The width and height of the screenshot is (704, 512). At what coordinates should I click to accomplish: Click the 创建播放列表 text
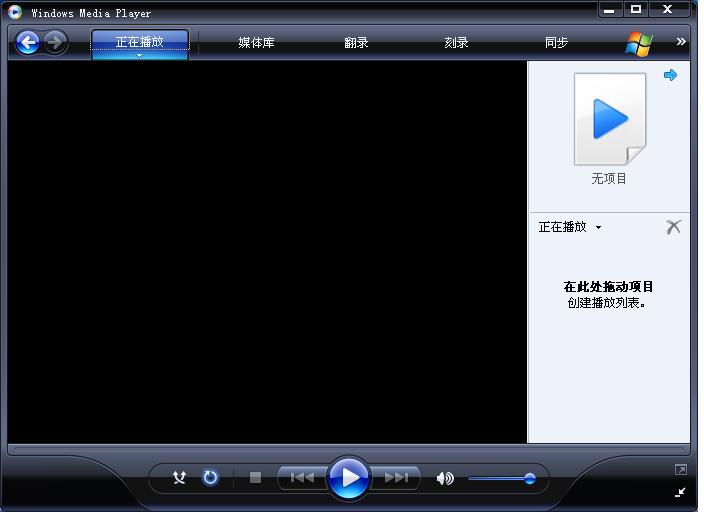[606, 303]
